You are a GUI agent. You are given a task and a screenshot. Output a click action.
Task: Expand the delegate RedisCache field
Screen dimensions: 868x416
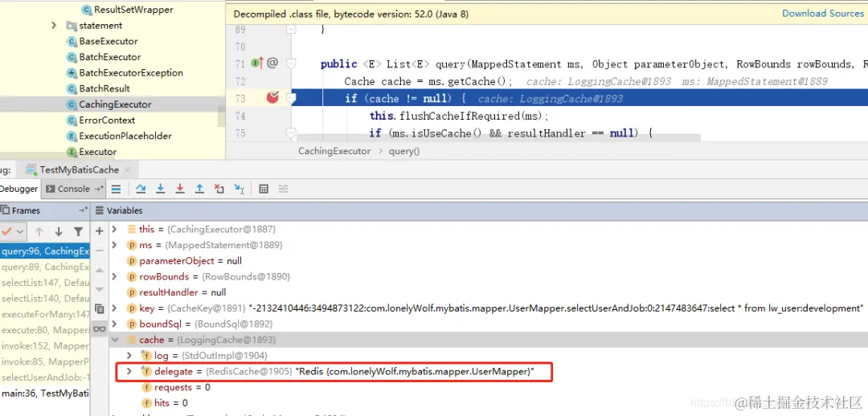[129, 371]
